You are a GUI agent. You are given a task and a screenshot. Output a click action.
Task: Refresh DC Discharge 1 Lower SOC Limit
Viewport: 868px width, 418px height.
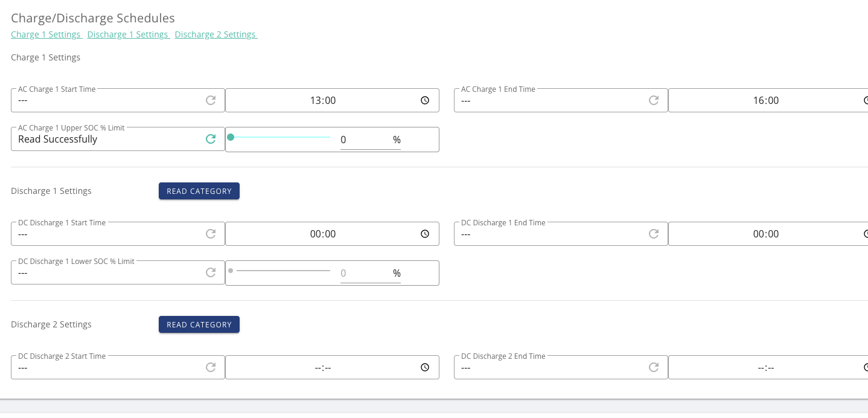tap(211, 272)
